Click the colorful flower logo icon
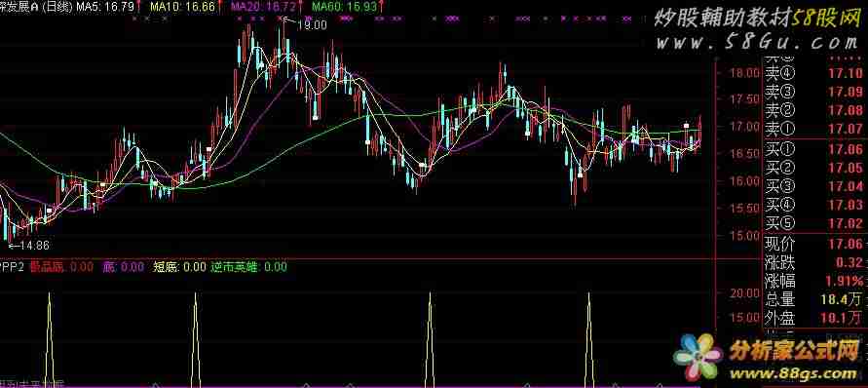868x388 pixels. [698, 358]
